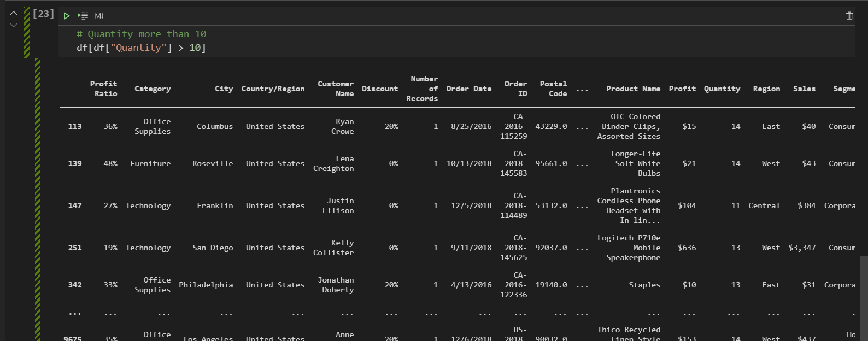Click the city cell 'Franklin'
This screenshot has height=341, width=868.
tap(215, 205)
